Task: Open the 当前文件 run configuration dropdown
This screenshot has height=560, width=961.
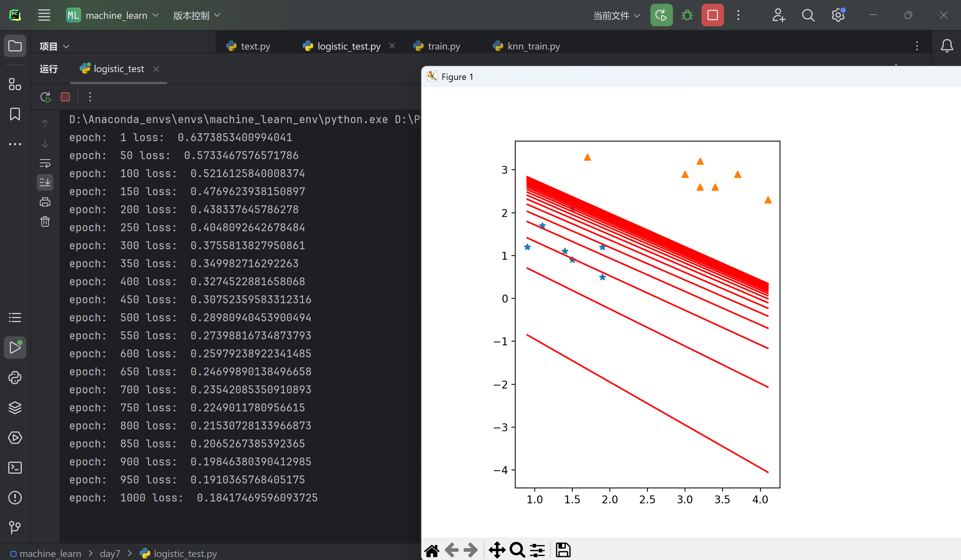Action: [616, 15]
